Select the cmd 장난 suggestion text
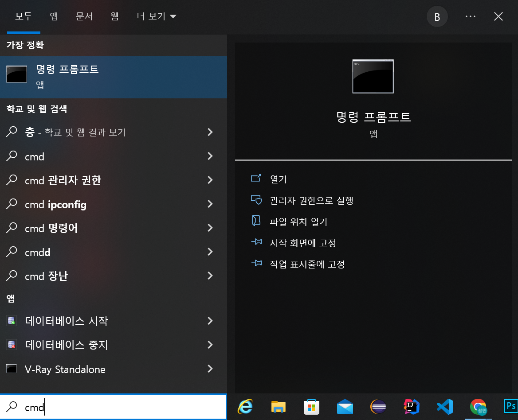This screenshot has width=518, height=420. (46, 276)
